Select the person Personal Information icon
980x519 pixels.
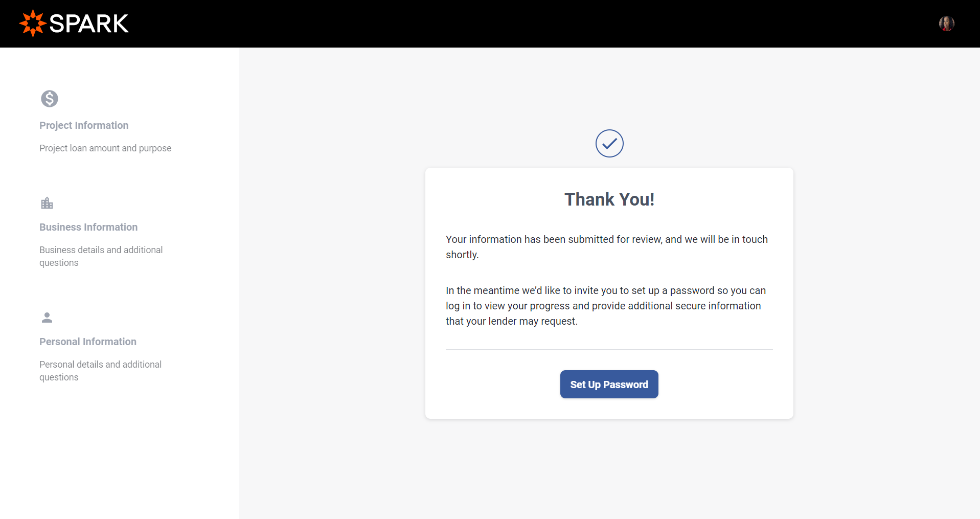point(47,318)
